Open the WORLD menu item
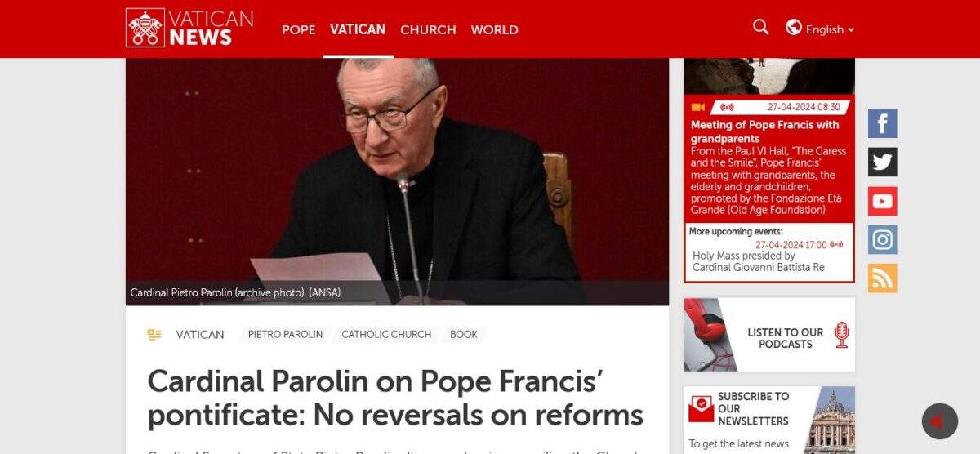The image size is (980, 454). point(494,29)
